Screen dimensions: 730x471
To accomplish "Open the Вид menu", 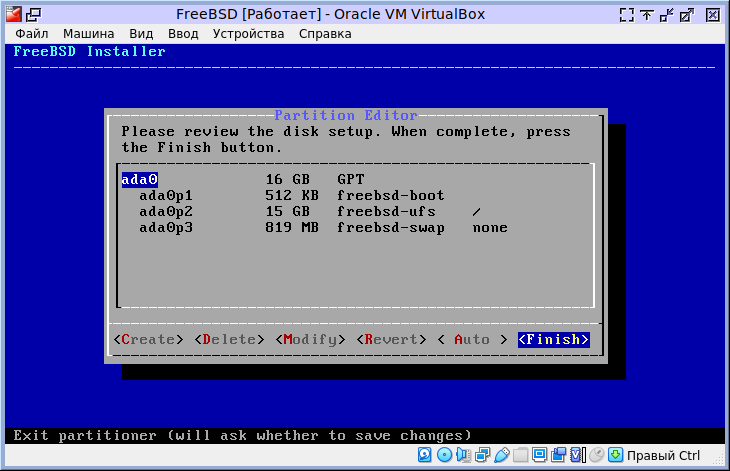I will (x=141, y=34).
